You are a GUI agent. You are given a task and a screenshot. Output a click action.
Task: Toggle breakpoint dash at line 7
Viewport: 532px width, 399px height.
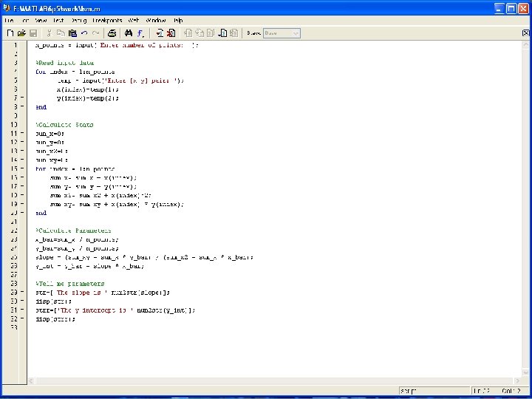(22, 98)
